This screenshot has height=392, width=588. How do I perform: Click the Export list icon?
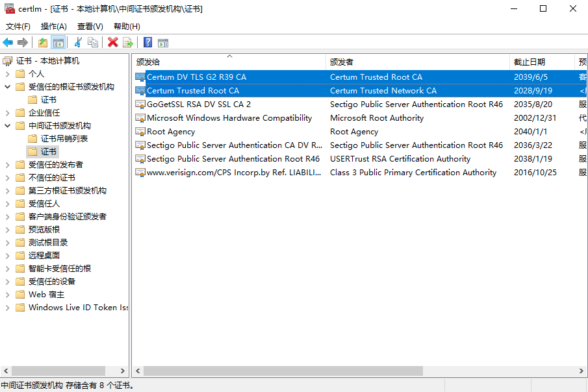(x=128, y=43)
